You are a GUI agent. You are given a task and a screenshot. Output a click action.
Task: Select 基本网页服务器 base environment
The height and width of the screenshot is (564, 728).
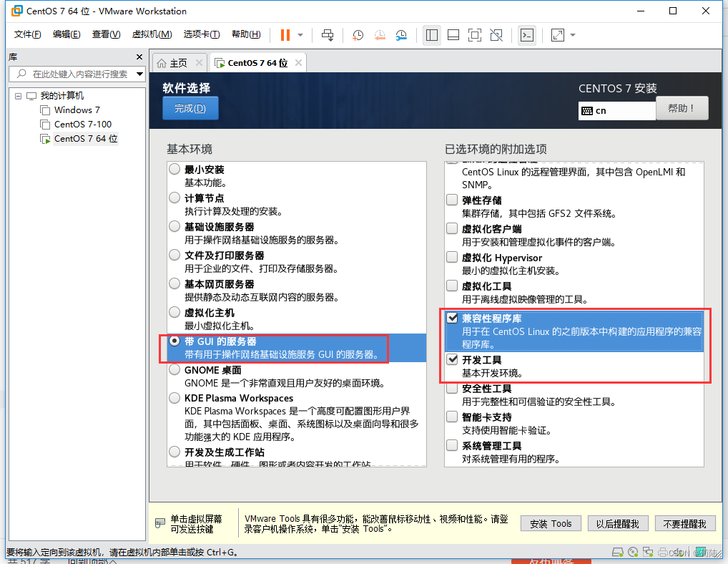point(174,283)
